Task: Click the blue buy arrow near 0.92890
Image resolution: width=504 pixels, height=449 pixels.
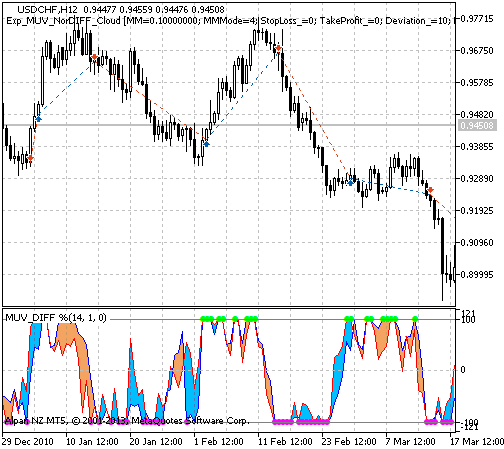Action: [350, 183]
